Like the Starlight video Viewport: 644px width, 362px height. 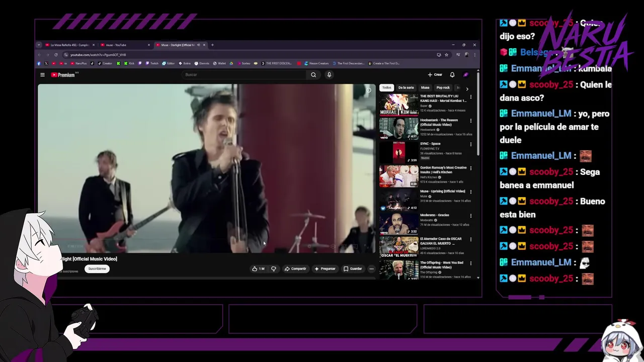(258, 269)
